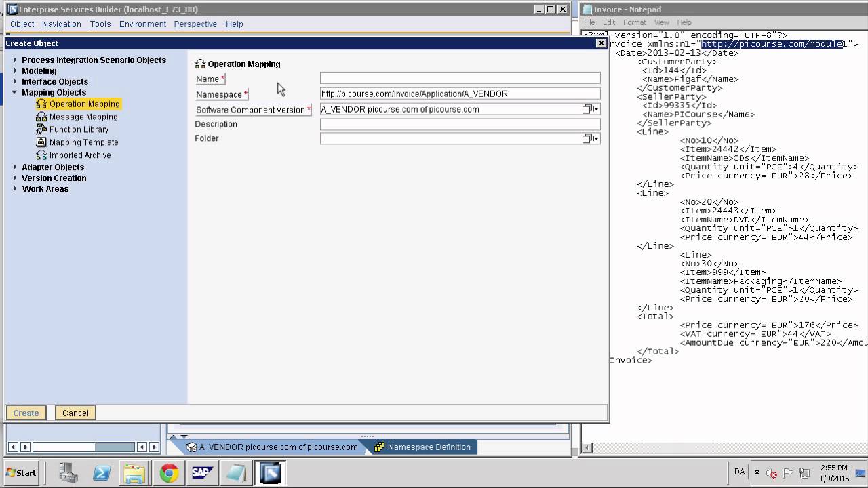Click the network icon in the system tray
The image size is (868, 488).
tap(804, 473)
